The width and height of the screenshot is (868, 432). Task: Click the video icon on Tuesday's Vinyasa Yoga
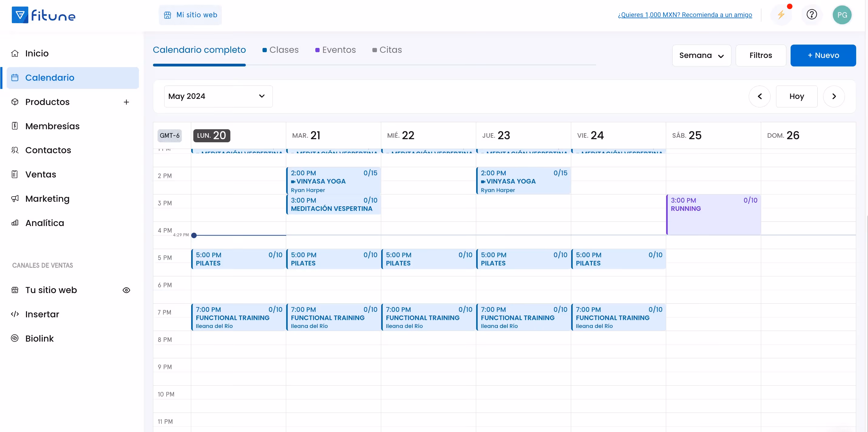click(293, 182)
